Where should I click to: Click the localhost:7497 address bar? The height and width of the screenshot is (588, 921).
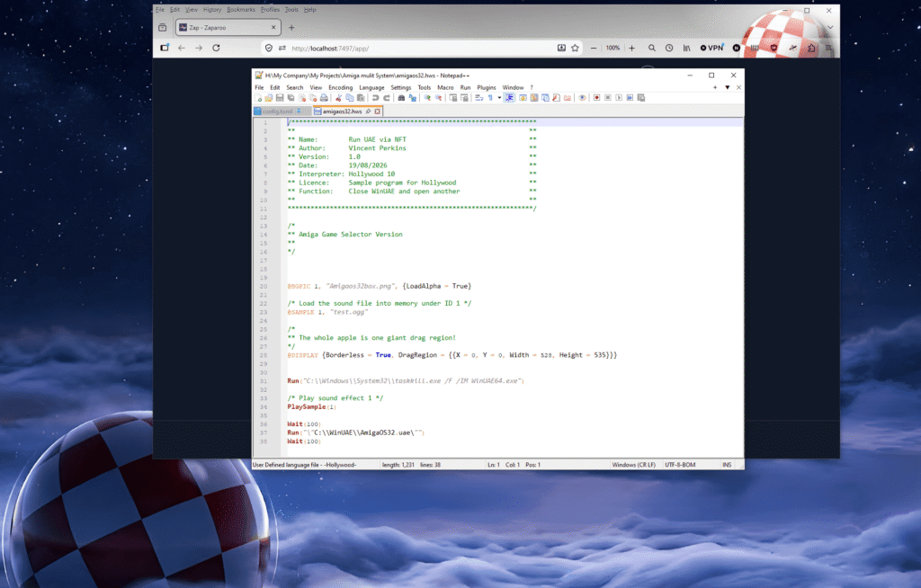tap(420, 49)
